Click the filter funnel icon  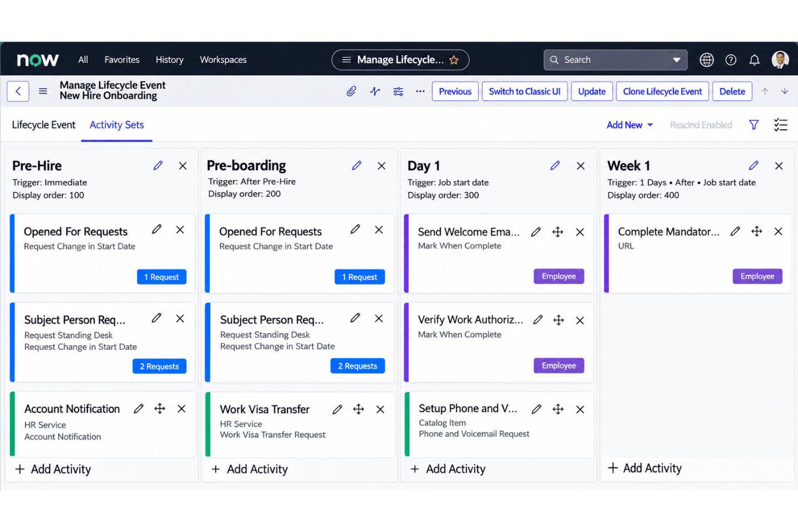tap(754, 125)
